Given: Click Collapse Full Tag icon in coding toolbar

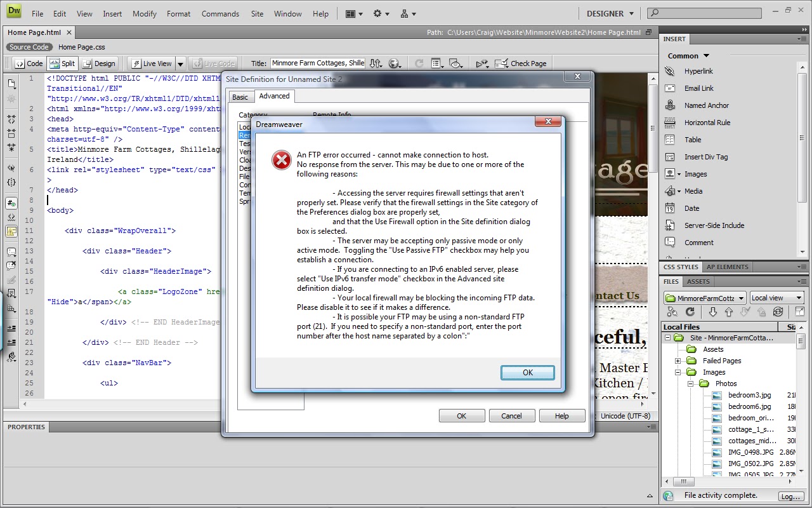Looking at the screenshot, I should pos(11,119).
